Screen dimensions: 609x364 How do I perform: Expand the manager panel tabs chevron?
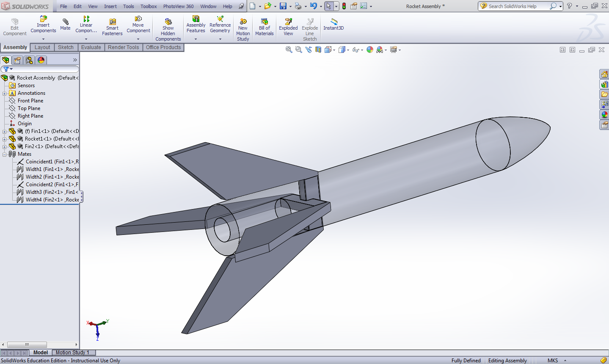point(75,60)
